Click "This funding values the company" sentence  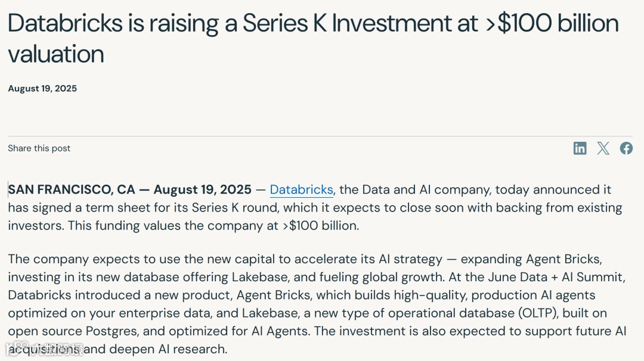[145, 226]
